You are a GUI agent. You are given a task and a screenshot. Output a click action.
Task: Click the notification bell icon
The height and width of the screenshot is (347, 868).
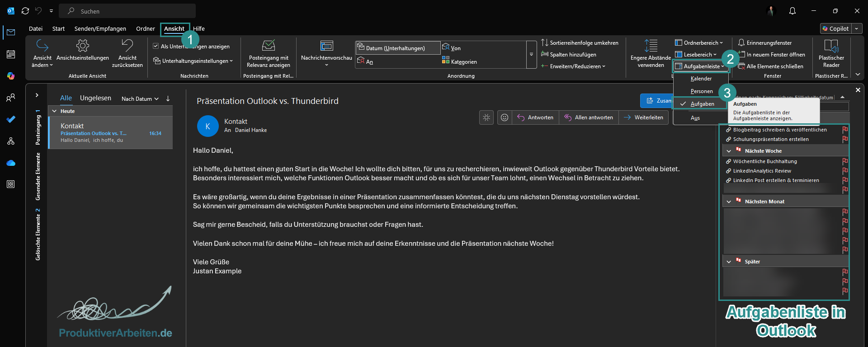point(793,11)
